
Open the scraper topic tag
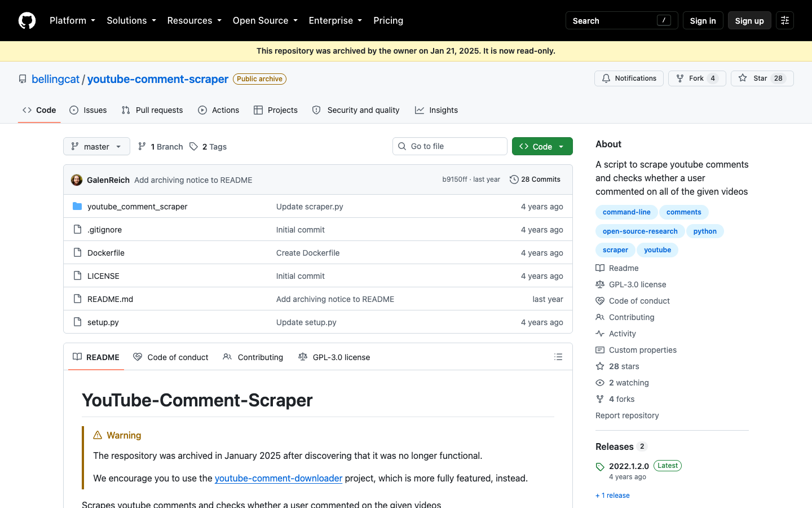tap(615, 250)
